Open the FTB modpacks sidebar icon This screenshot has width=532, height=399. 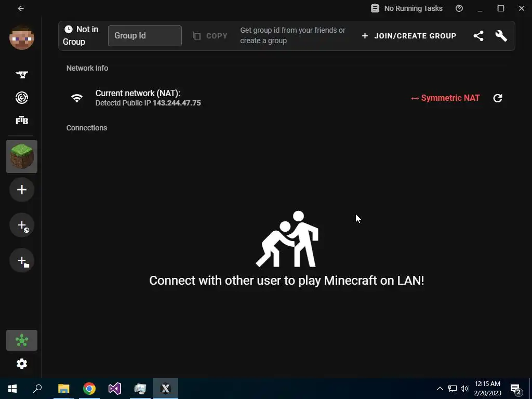(x=22, y=121)
